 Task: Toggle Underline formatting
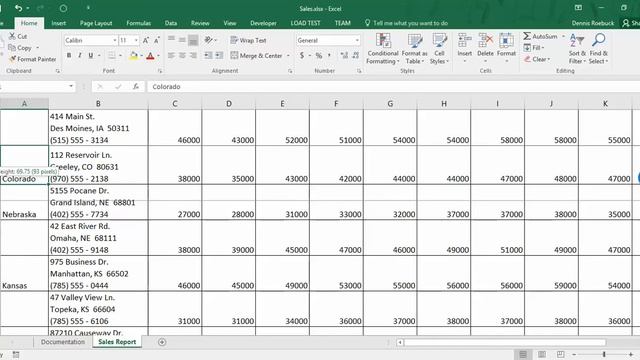(x=91, y=56)
